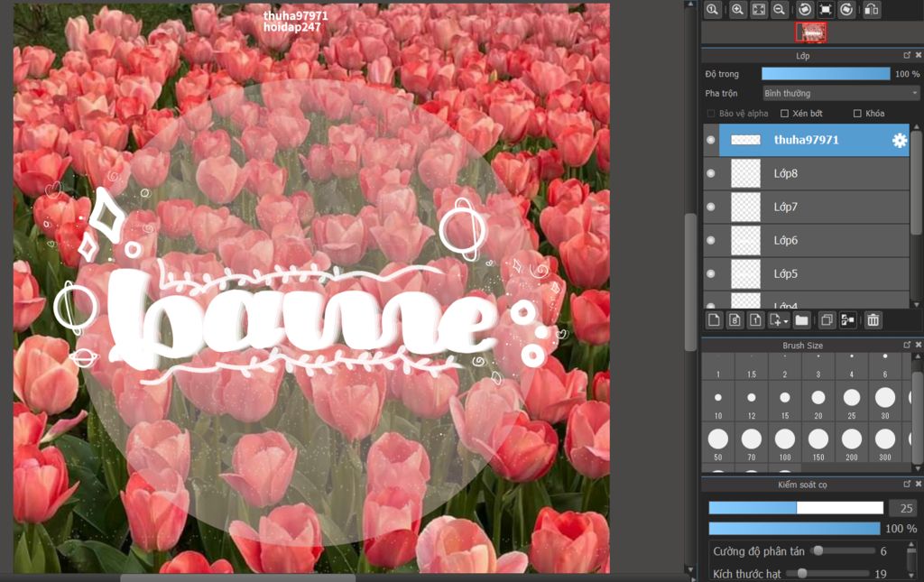
Task: Hide the thuha97971 layer
Action: [711, 140]
